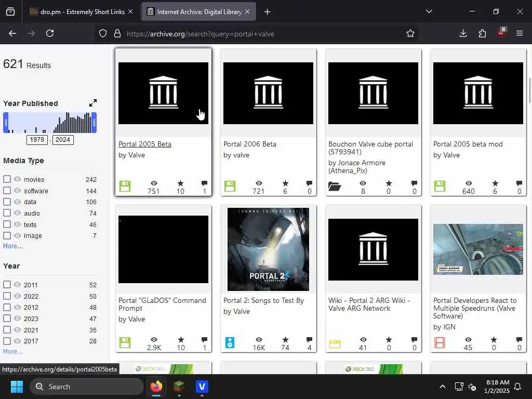This screenshot has height=399, width=532.
Task: Open the Portal 2005 beta mod item
Action: pyautogui.click(x=468, y=144)
